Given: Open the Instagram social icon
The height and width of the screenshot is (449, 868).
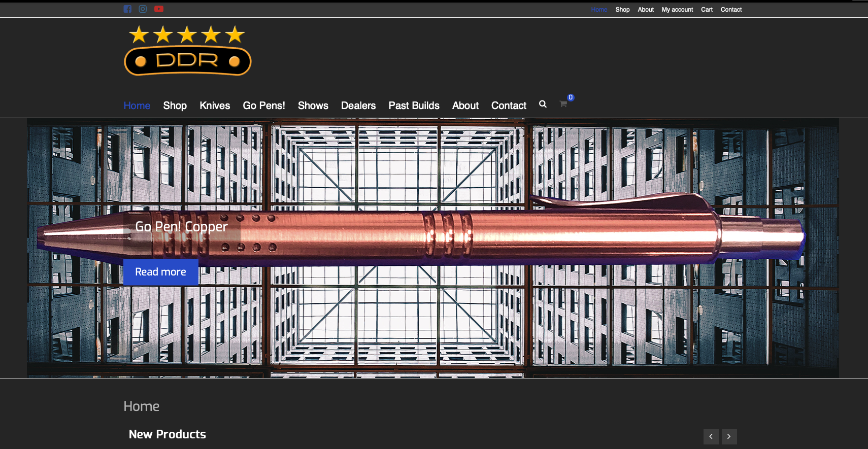Looking at the screenshot, I should 143,9.
